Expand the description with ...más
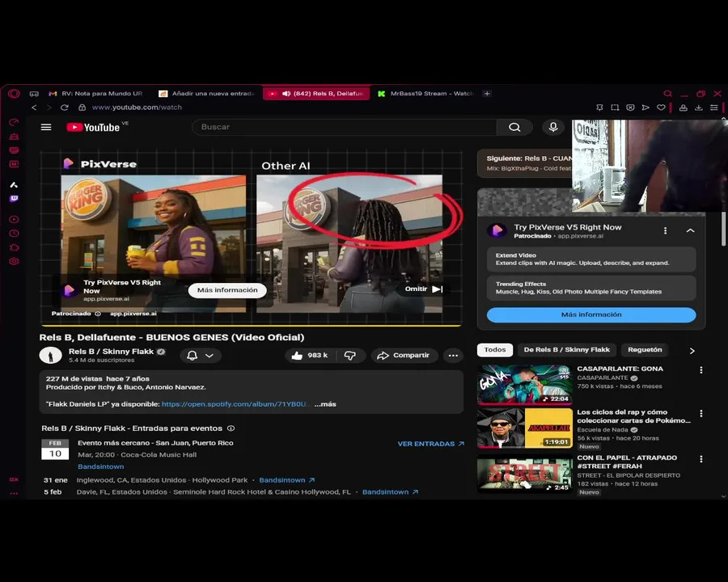This screenshot has width=728, height=582. (x=325, y=404)
